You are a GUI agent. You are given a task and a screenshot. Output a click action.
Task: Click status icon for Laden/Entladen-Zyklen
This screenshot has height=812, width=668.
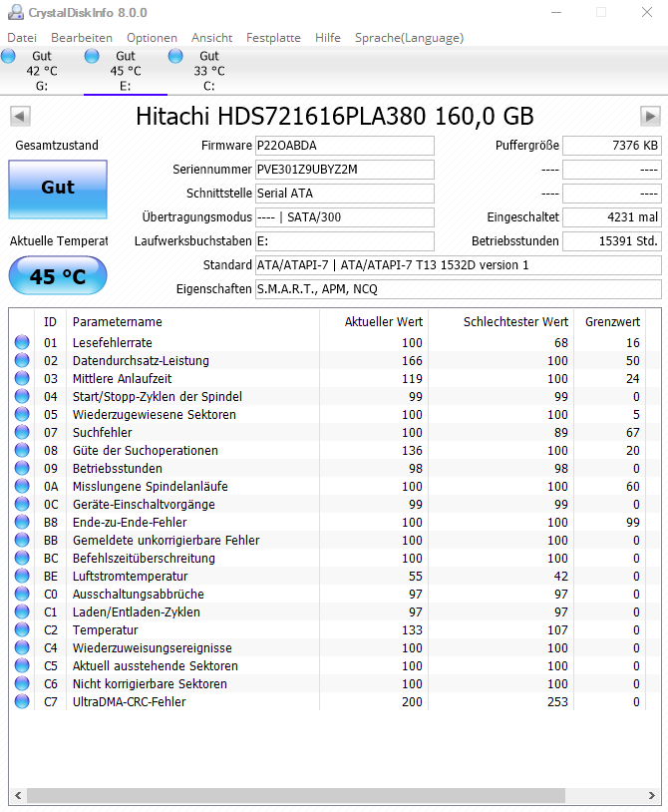click(22, 611)
